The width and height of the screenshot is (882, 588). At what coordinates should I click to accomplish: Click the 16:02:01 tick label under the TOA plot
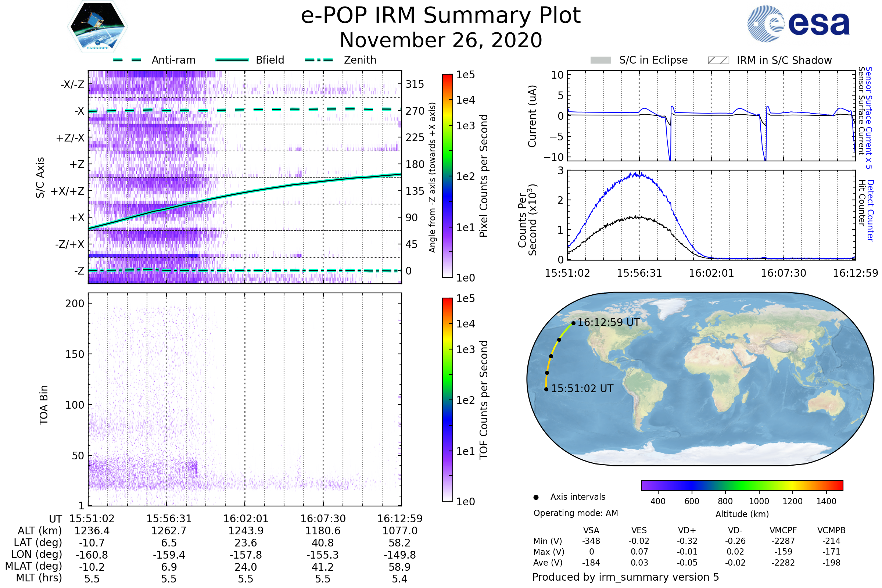point(245,519)
